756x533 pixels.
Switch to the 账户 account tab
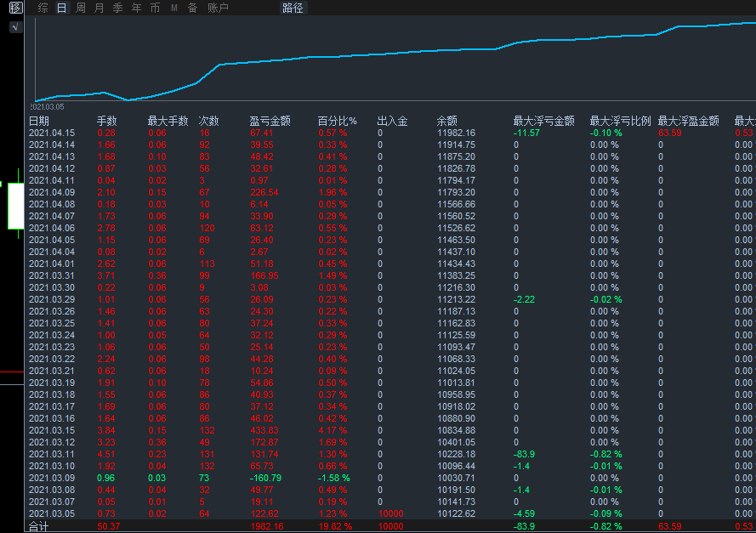(218, 8)
